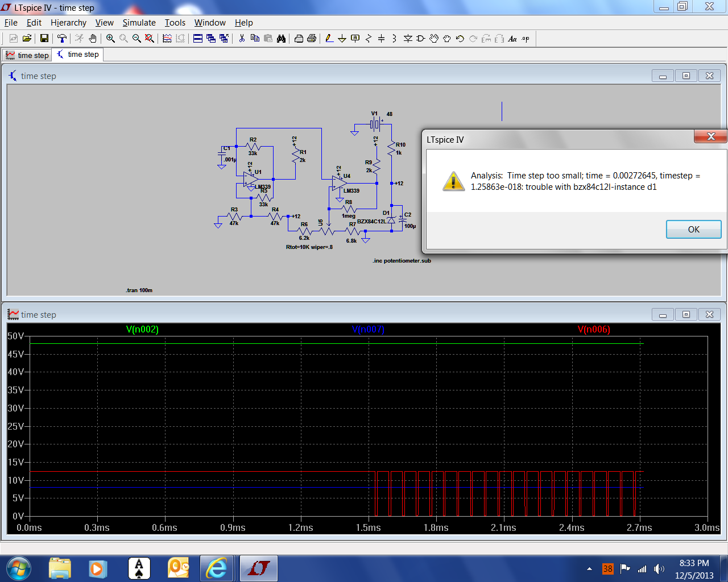Minimize the waveform time step window
Screen dimensions: 728x582
(663, 314)
